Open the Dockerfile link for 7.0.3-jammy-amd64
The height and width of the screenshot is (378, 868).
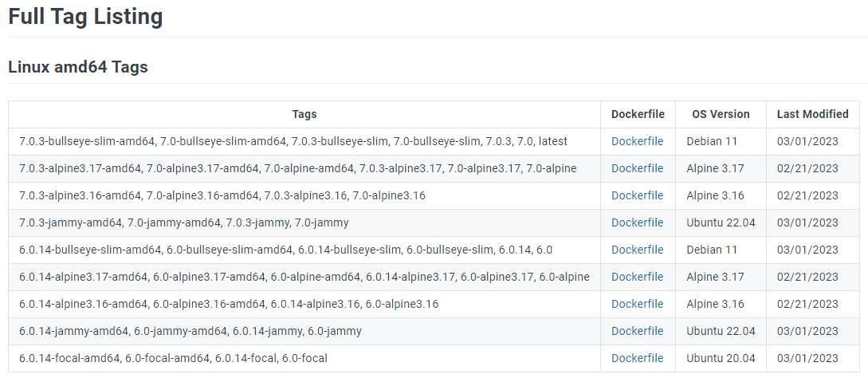tap(637, 222)
